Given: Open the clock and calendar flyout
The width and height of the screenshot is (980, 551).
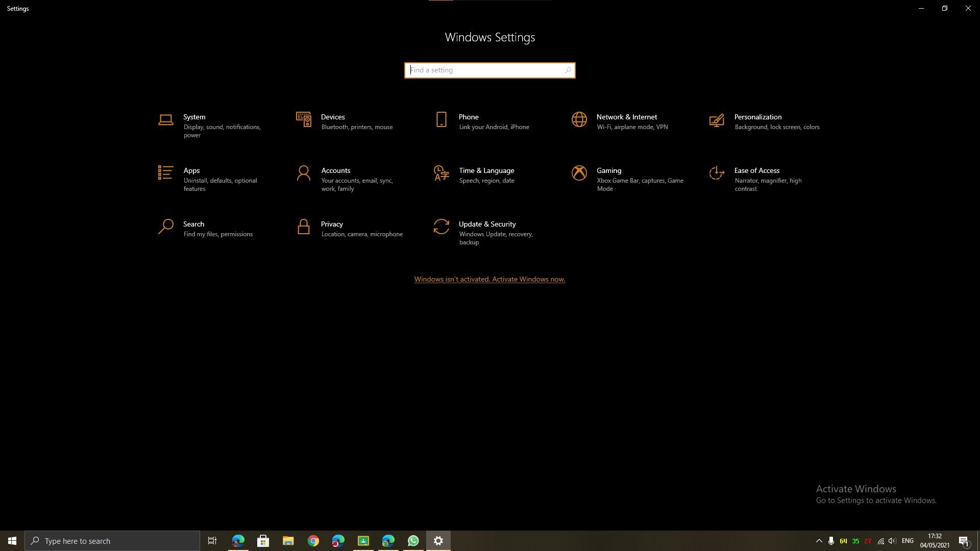Looking at the screenshot, I should tap(935, 541).
